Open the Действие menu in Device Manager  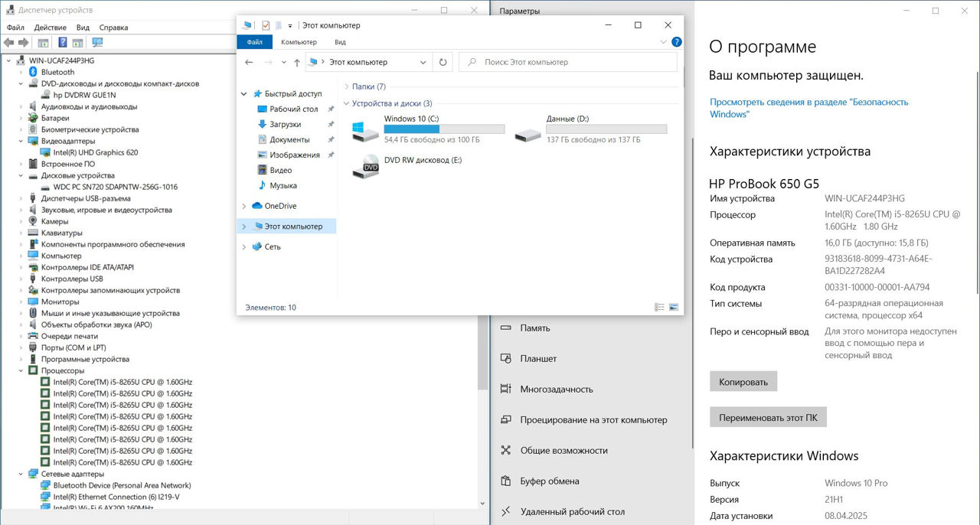50,28
